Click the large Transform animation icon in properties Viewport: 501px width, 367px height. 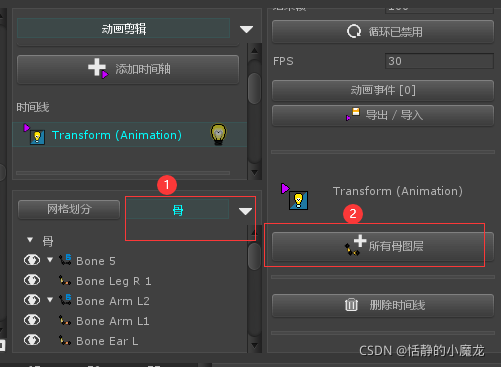coord(295,197)
